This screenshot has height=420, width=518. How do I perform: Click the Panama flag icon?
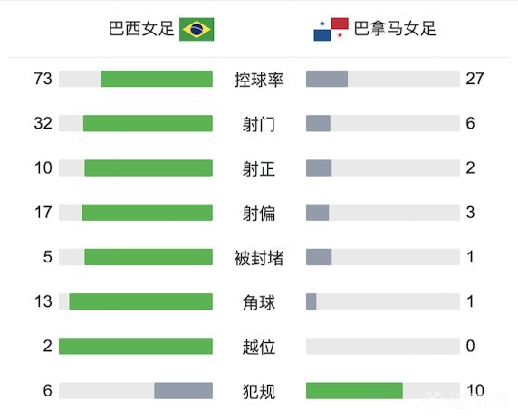click(331, 29)
